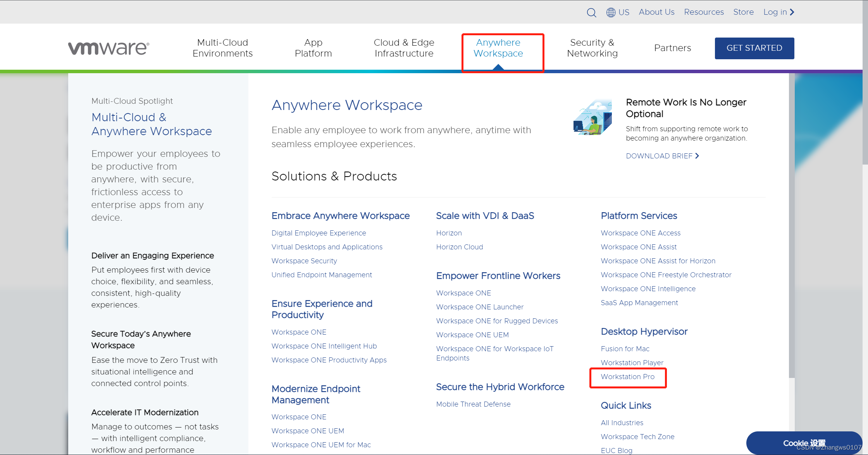Open the Horizon Cloud link
This screenshot has width=868, height=455.
459,247
